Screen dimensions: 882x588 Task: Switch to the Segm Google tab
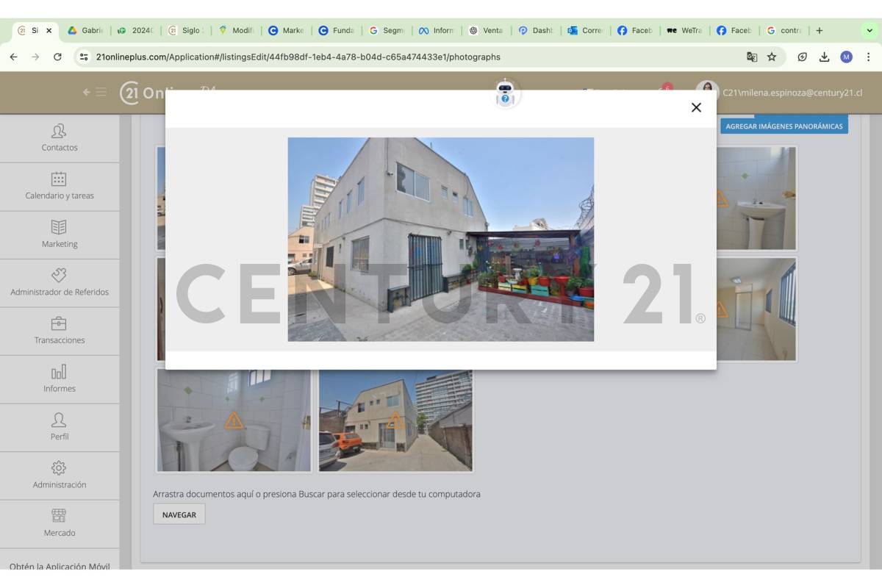click(387, 31)
